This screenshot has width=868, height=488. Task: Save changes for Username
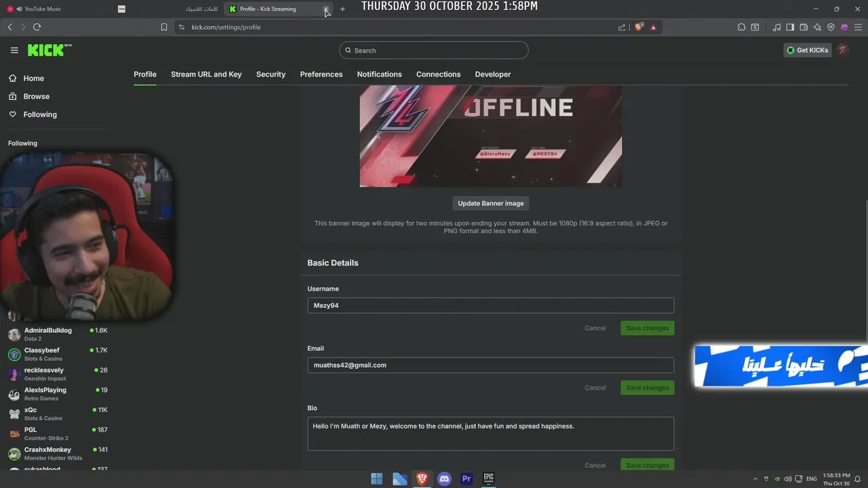click(647, 328)
